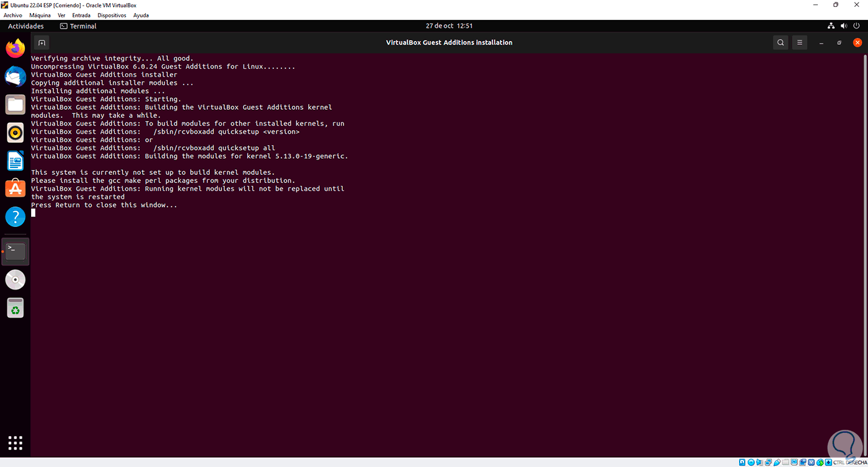Click the USB indicator in VirtualBox status bar
Image resolution: width=868 pixels, height=467 pixels.
777,462
